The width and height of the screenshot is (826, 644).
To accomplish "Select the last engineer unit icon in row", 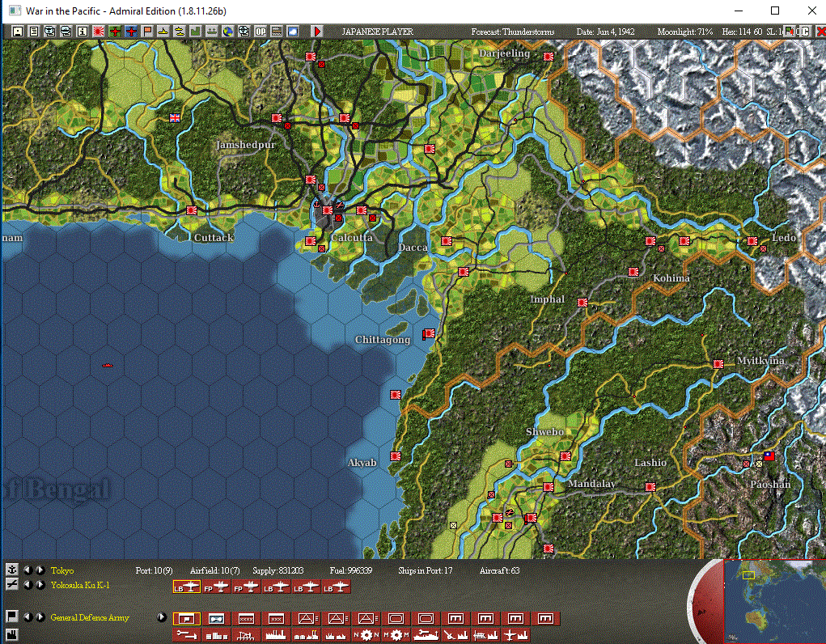I will pyautogui.click(x=546, y=618).
